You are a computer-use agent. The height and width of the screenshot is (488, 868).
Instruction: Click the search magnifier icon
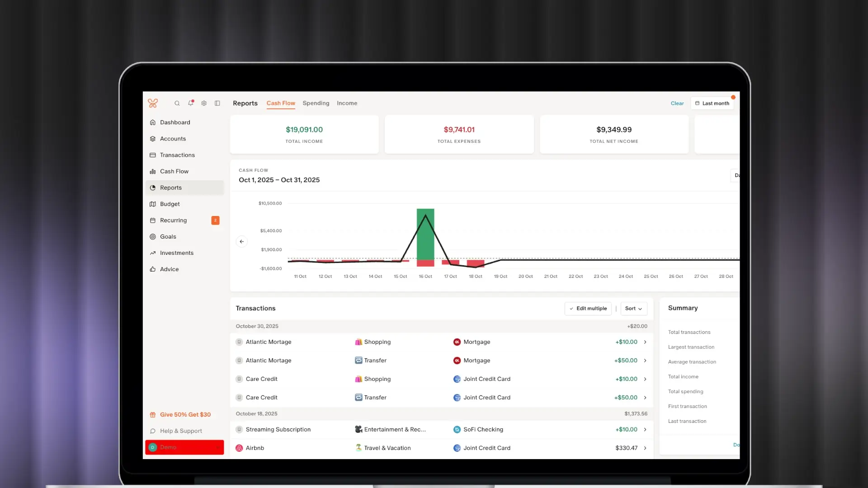pyautogui.click(x=177, y=103)
